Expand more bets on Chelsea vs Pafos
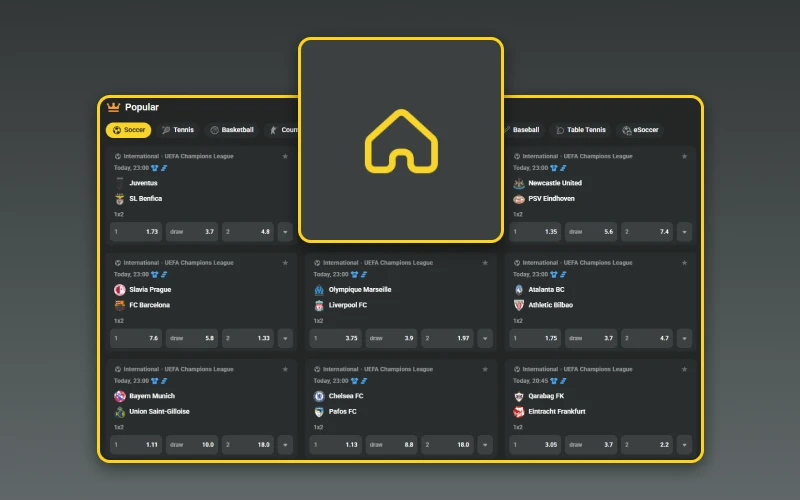Screen dimensions: 800x500 (484, 444)
